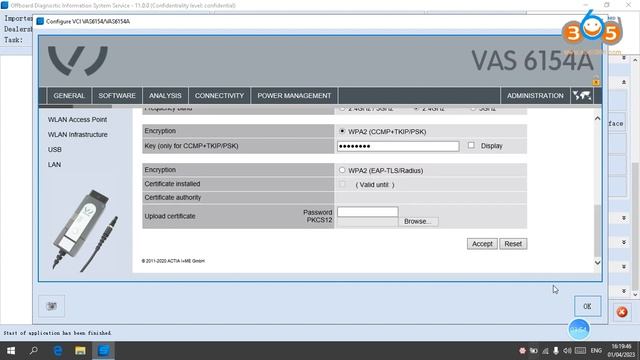
Task: Click the 'Configure VCI' dialog title text
Action: pos(88,21)
